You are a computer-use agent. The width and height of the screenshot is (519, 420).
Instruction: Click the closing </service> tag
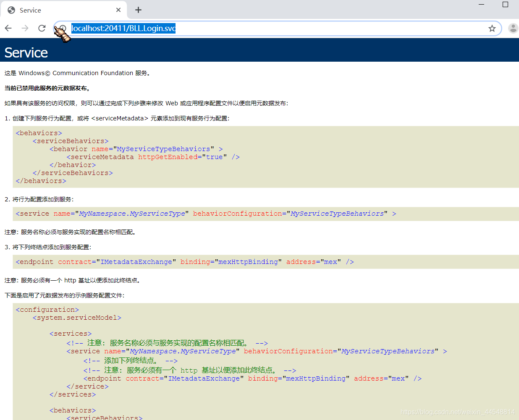pyautogui.click(x=87, y=386)
